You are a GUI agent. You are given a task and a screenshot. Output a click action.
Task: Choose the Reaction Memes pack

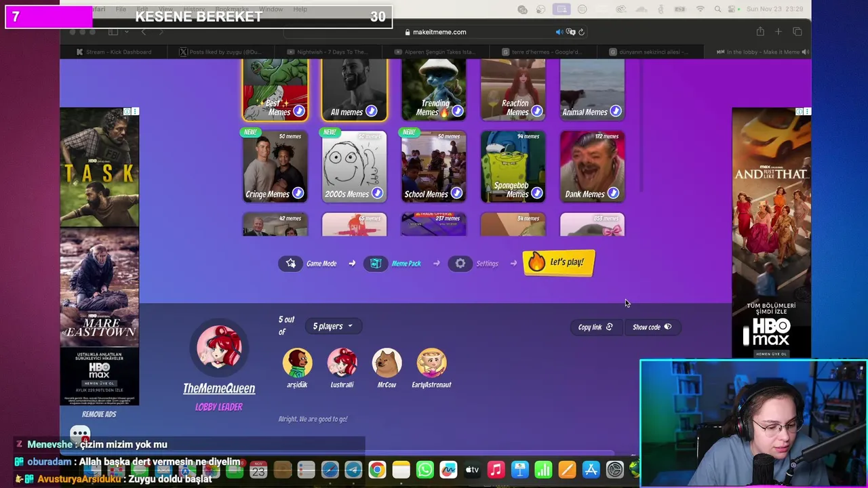coord(513,89)
